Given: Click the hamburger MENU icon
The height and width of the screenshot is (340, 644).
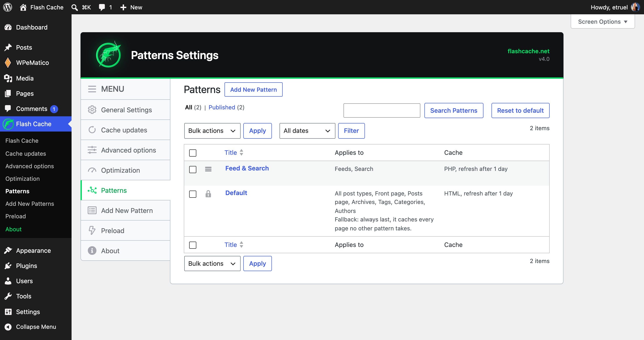Looking at the screenshot, I should point(92,89).
